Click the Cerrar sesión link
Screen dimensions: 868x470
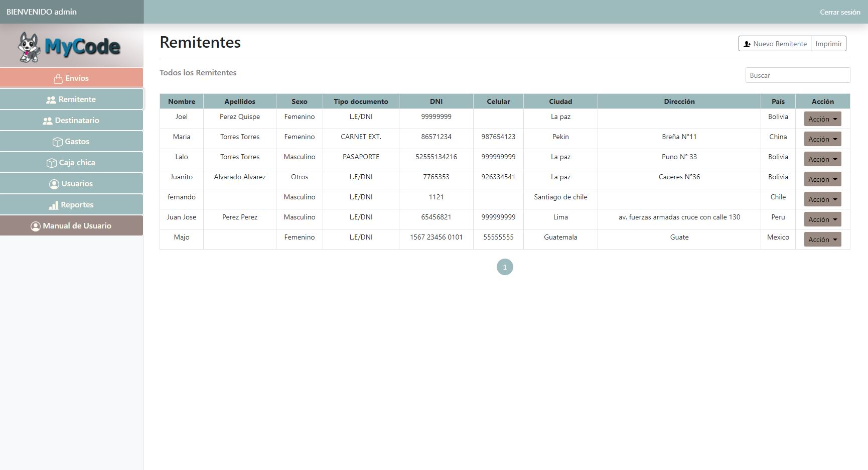click(839, 12)
